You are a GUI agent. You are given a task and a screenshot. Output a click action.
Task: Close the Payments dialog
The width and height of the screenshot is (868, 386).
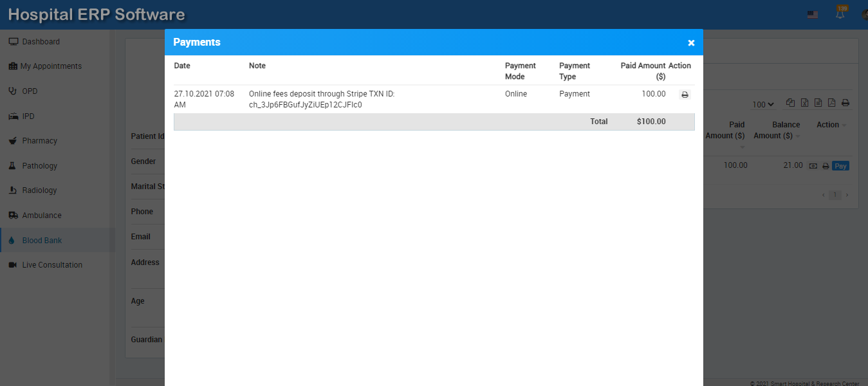[x=691, y=43]
